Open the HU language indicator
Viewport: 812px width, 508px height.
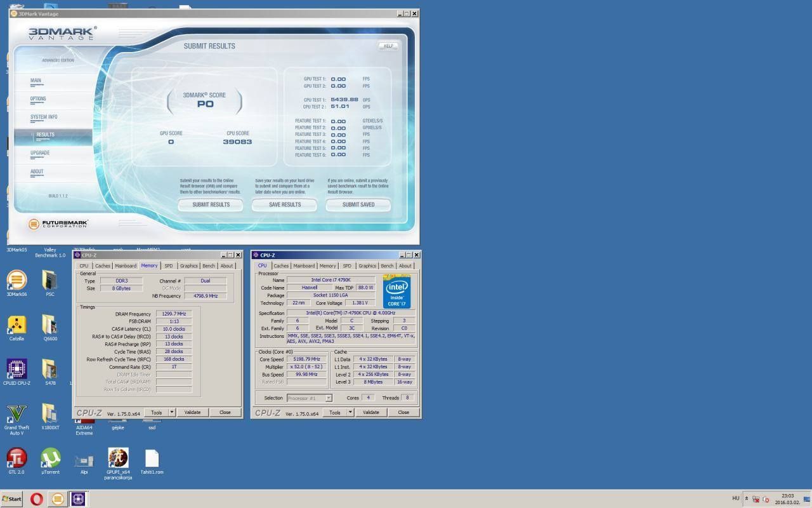[x=736, y=498]
